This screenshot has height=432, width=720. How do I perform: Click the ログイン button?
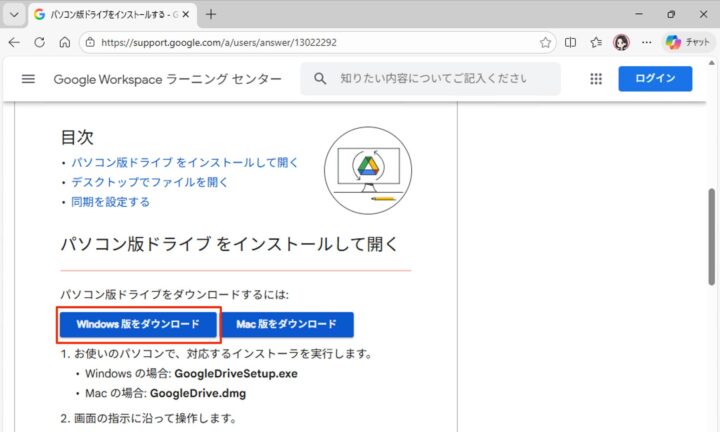pos(655,79)
